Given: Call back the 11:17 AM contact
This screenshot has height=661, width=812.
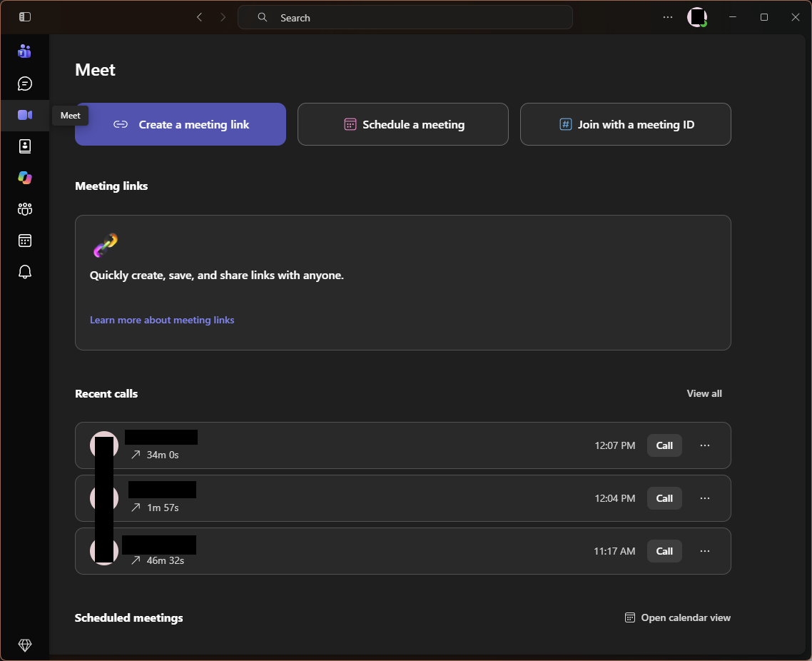Looking at the screenshot, I should tap(664, 551).
